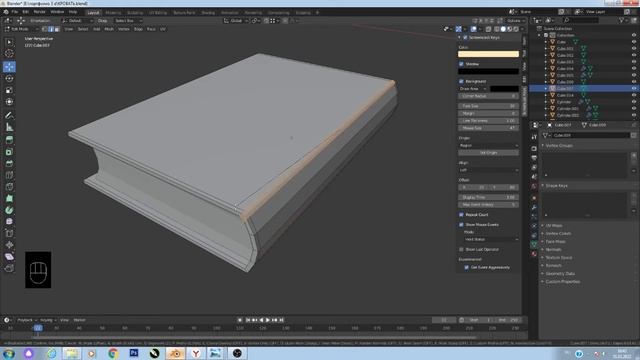This screenshot has width=640, height=360.
Task: Open the Origin Region dropdown
Action: tap(489, 145)
